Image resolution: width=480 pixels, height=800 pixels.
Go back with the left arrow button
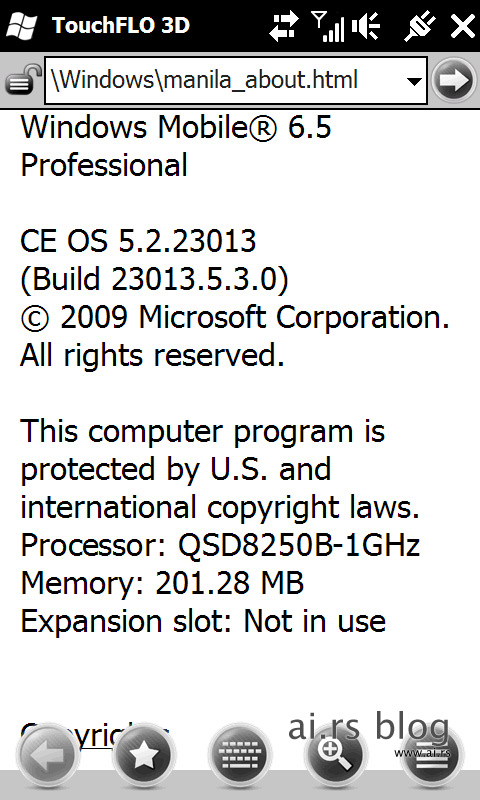coord(47,755)
